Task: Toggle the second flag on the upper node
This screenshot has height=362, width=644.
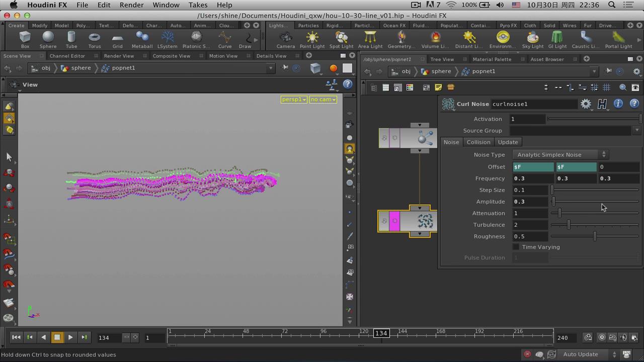Action: (394, 138)
